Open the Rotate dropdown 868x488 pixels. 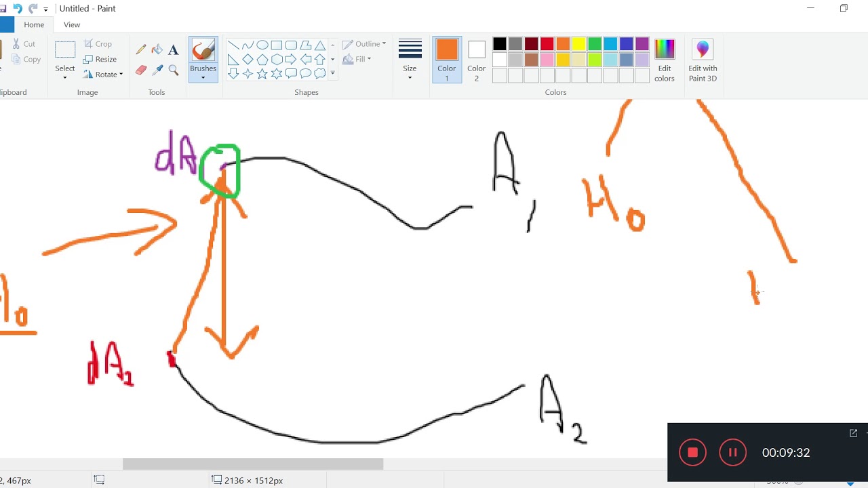tap(104, 75)
